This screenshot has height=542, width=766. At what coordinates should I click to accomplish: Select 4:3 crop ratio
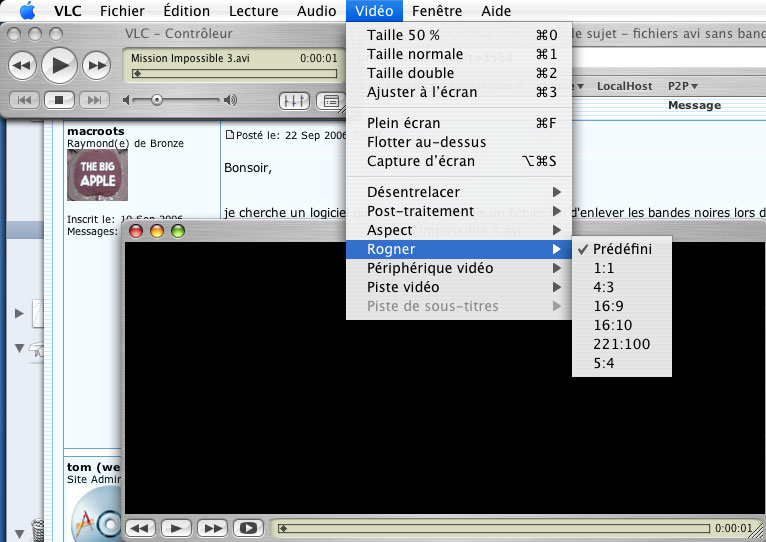(622, 287)
